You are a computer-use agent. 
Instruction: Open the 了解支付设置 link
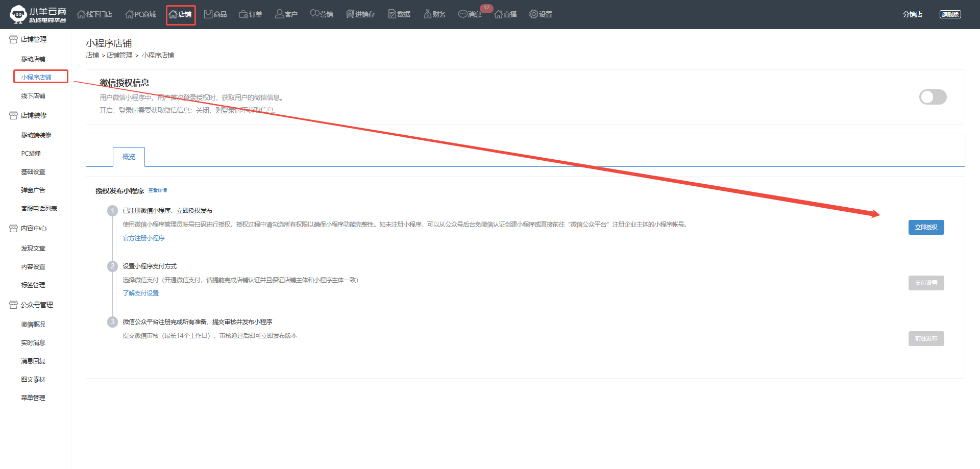(140, 293)
